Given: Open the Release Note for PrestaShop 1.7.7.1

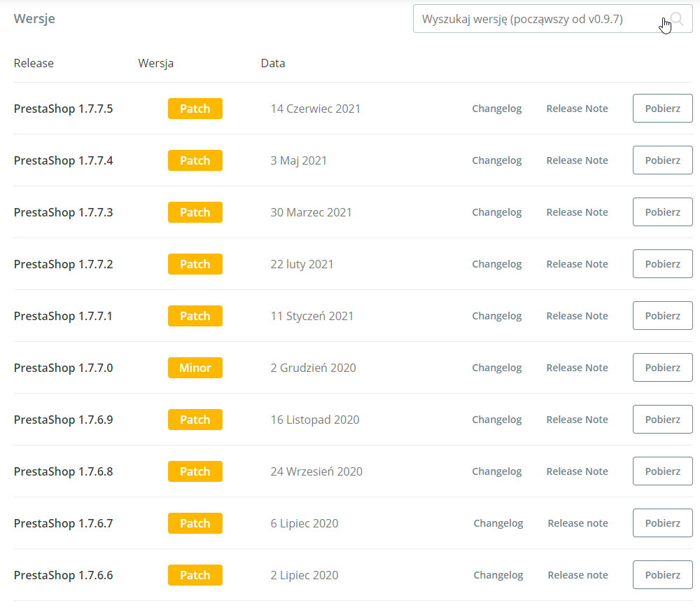Looking at the screenshot, I should [577, 316].
